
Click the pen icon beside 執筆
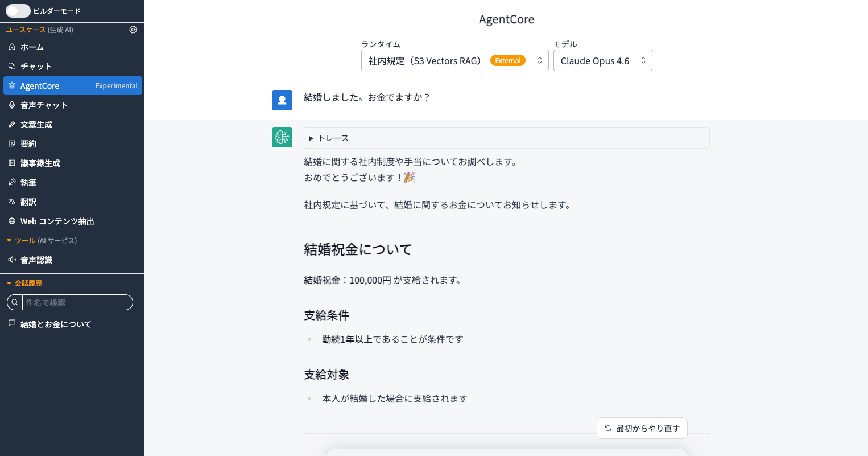[x=12, y=182]
